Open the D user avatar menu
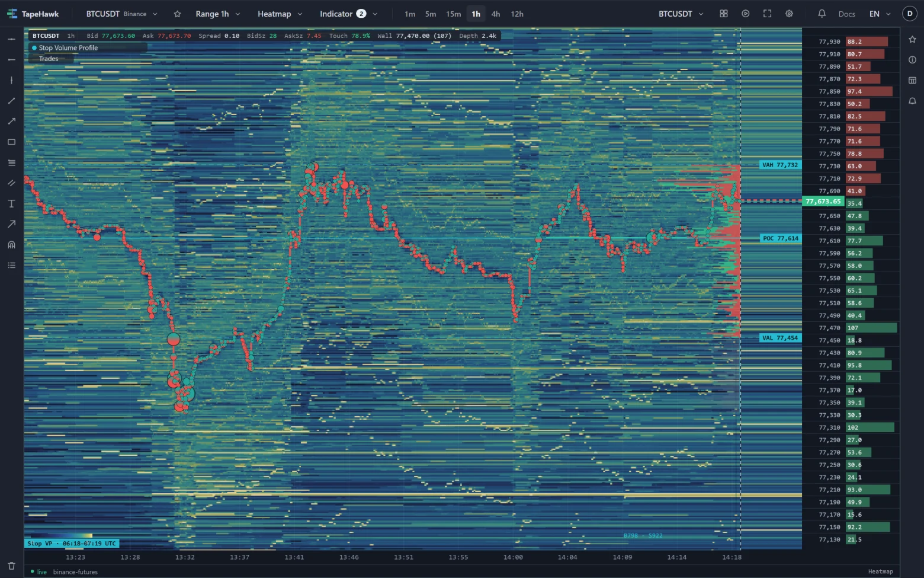The width and height of the screenshot is (924, 578). tap(910, 14)
